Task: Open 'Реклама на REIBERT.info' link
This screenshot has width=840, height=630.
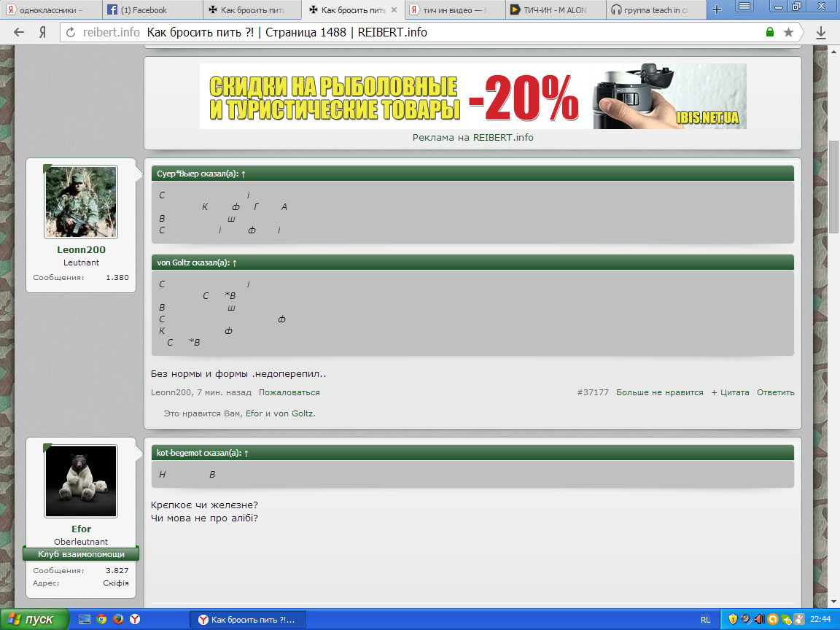Action: coord(473,138)
